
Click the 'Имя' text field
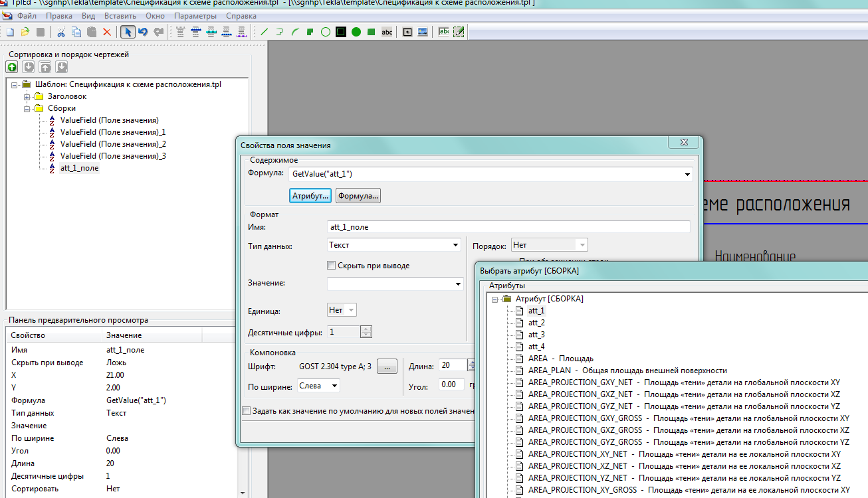(x=508, y=227)
